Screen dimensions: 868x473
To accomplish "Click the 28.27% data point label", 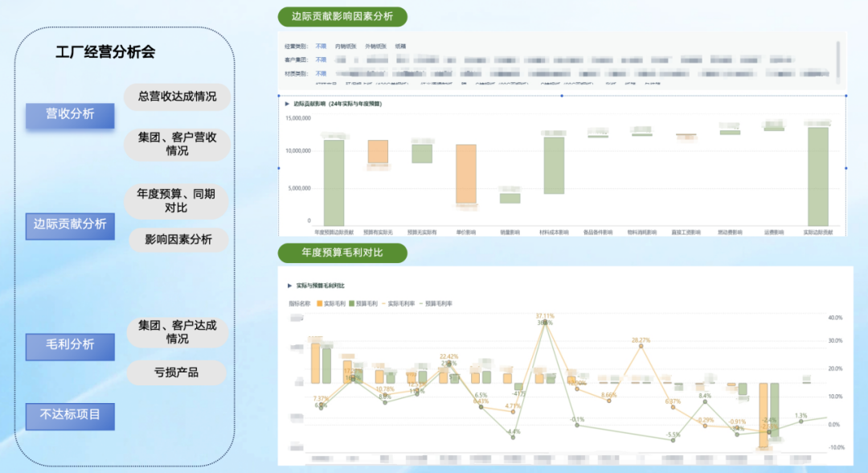I will [641, 340].
